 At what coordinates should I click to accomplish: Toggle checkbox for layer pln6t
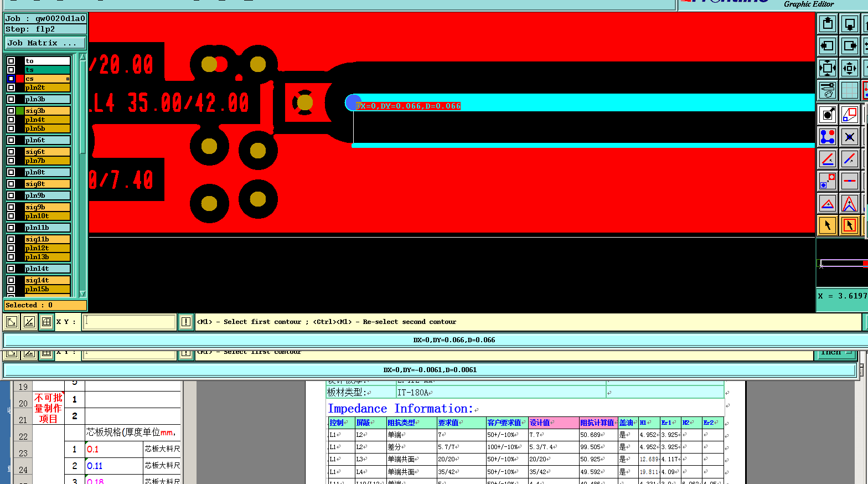[11, 140]
